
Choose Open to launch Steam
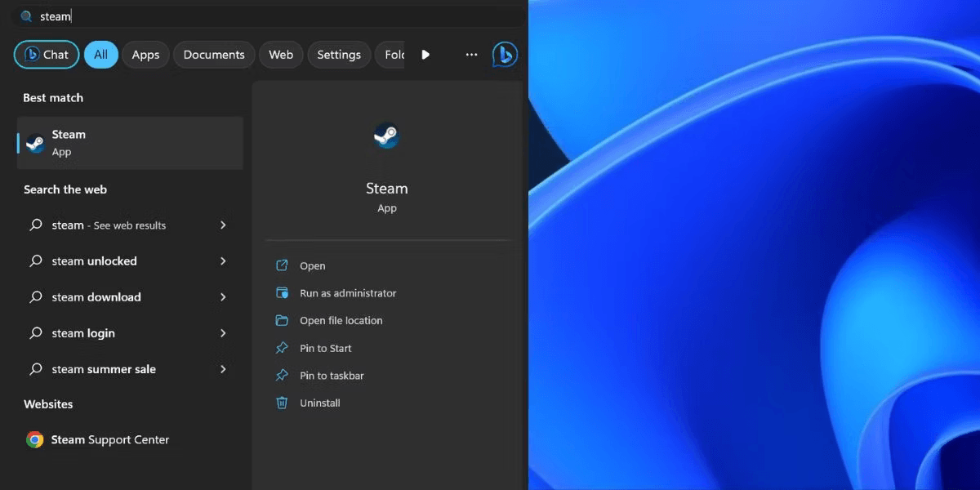[x=312, y=266]
